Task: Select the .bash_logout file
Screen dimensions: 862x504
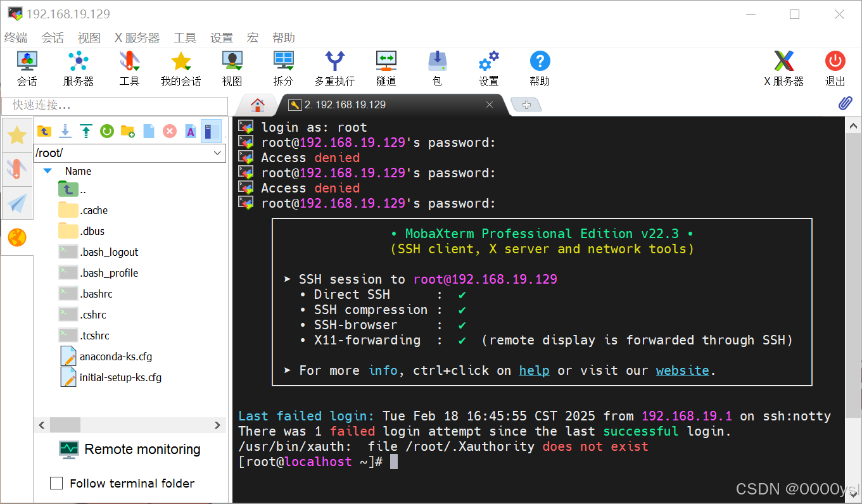Action: tap(98, 252)
